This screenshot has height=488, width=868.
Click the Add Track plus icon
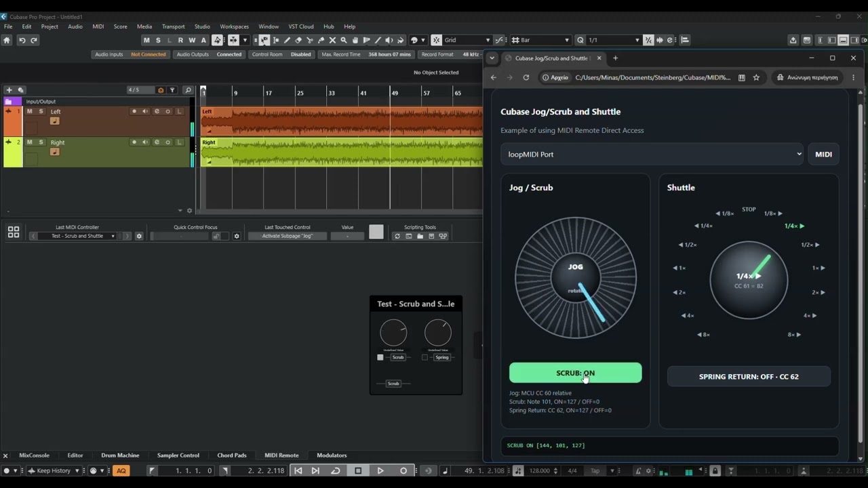point(9,89)
